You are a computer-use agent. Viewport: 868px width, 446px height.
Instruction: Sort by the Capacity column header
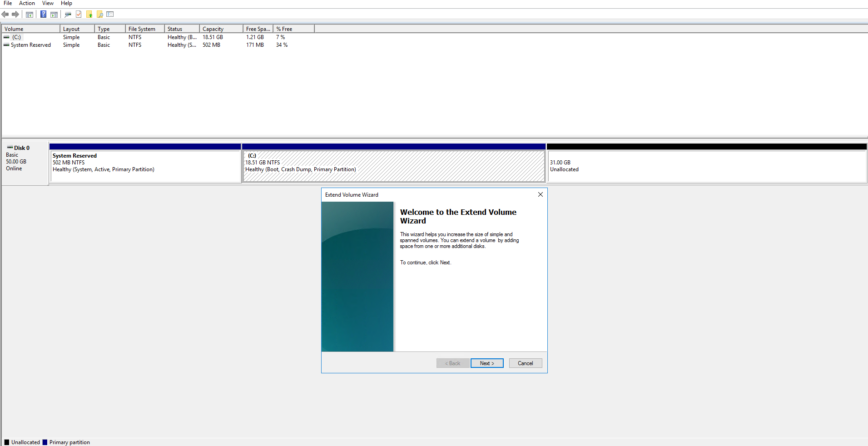(221, 29)
